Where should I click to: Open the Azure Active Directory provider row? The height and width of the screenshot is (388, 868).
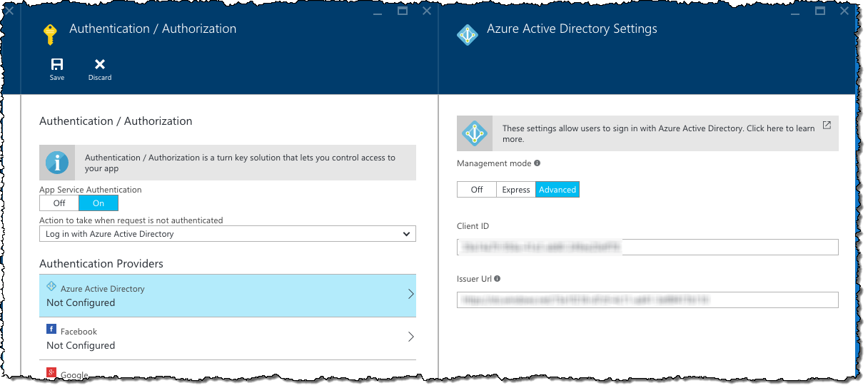point(228,296)
